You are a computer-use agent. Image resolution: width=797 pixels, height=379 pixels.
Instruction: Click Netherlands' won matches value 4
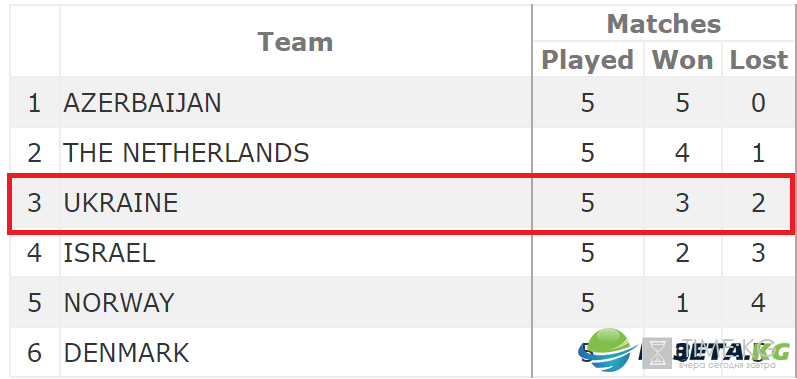(682, 153)
